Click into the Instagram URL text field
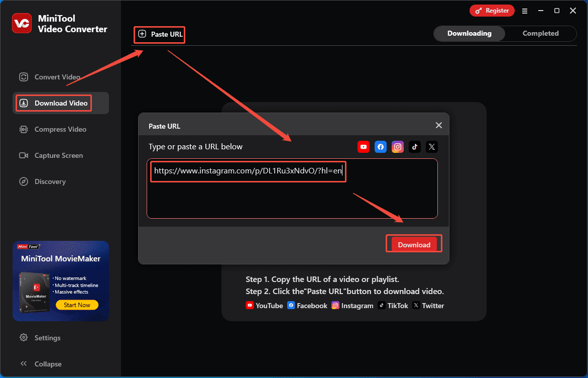The width and height of the screenshot is (588, 378). pos(292,188)
